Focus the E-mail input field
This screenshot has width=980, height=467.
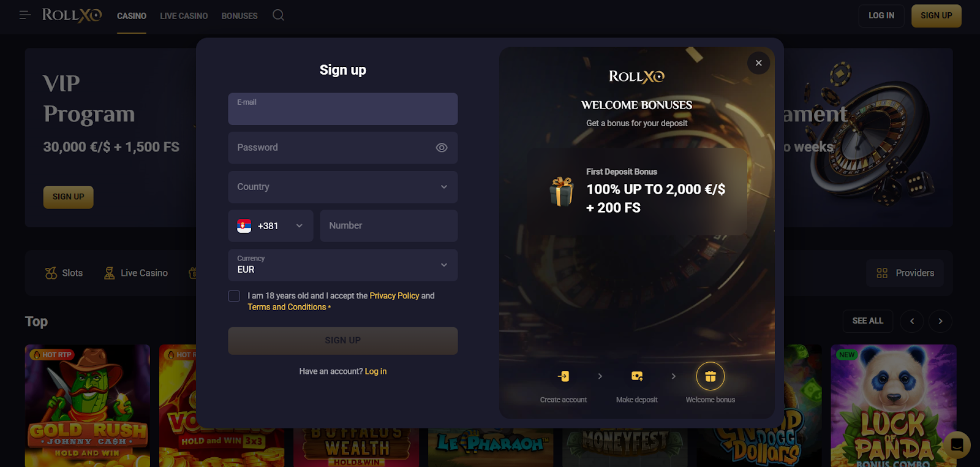[x=343, y=109]
